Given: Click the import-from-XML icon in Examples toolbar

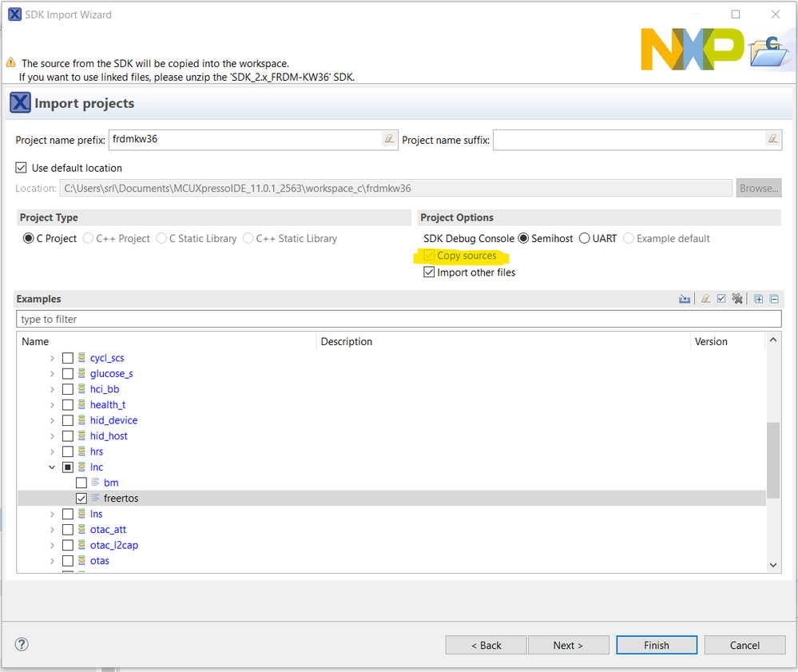Looking at the screenshot, I should 685,299.
